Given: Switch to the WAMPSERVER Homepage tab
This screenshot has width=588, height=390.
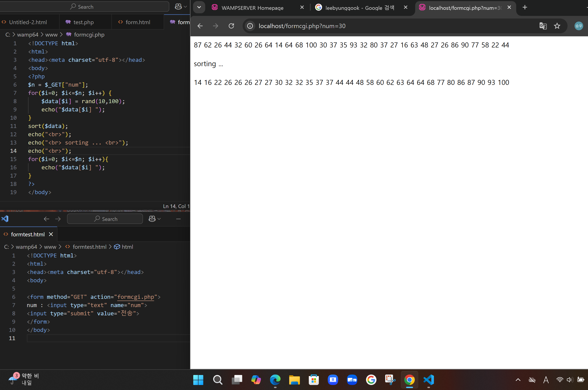Looking at the screenshot, I should pyautogui.click(x=252, y=8).
